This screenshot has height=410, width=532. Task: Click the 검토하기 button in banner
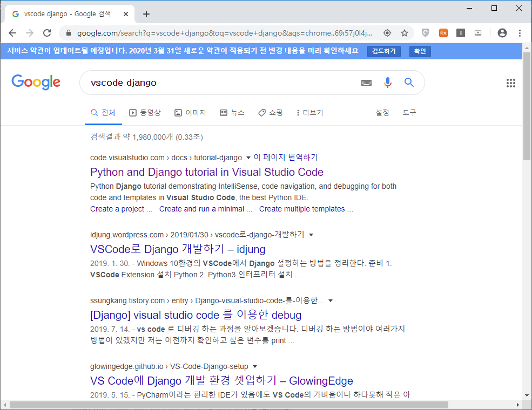coord(383,51)
